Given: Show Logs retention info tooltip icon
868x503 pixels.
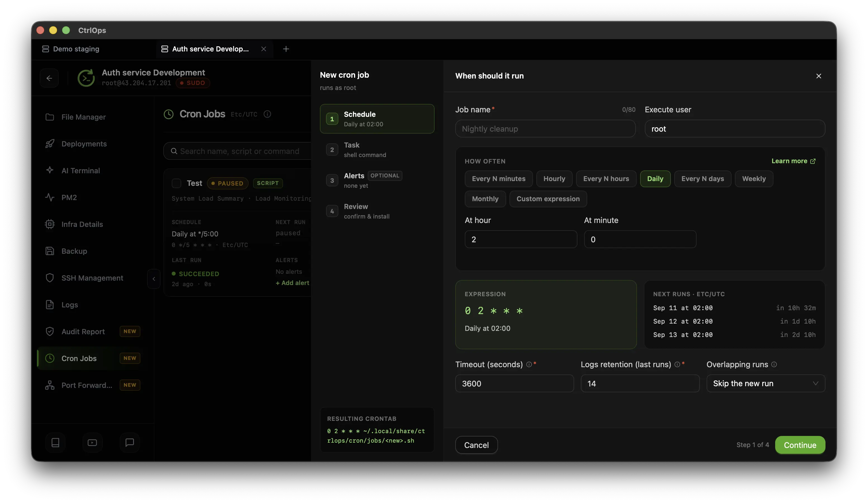Looking at the screenshot, I should coord(677,364).
